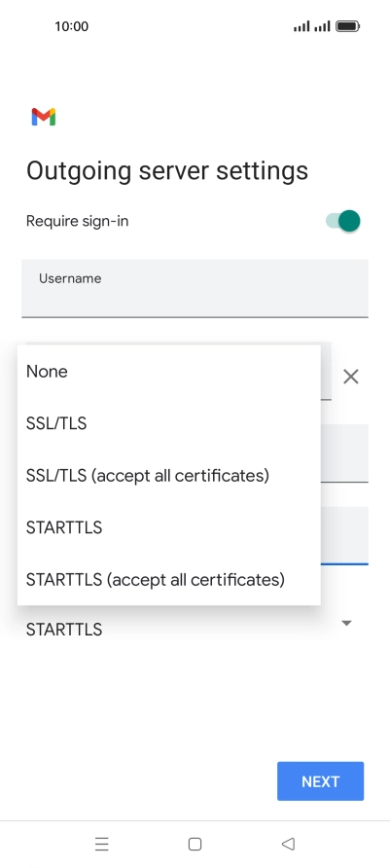This screenshot has width=390, height=868.
Task: Expand the security type dropdown arrow
Action: pos(347,624)
